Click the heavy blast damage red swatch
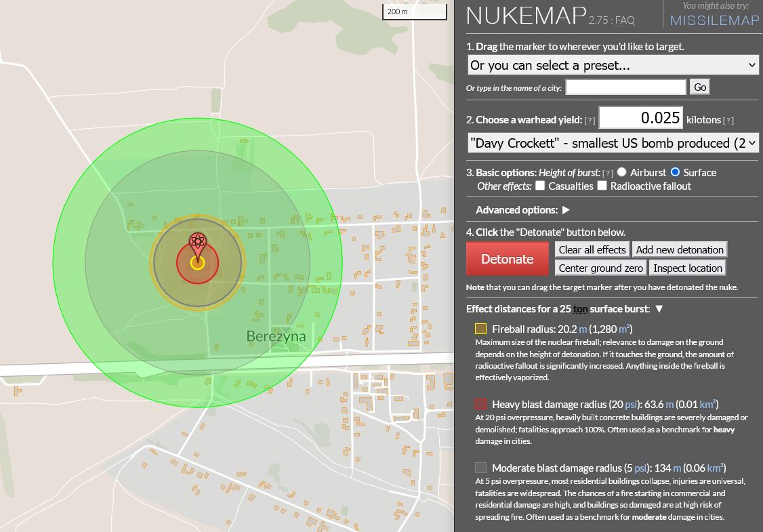 [480, 404]
